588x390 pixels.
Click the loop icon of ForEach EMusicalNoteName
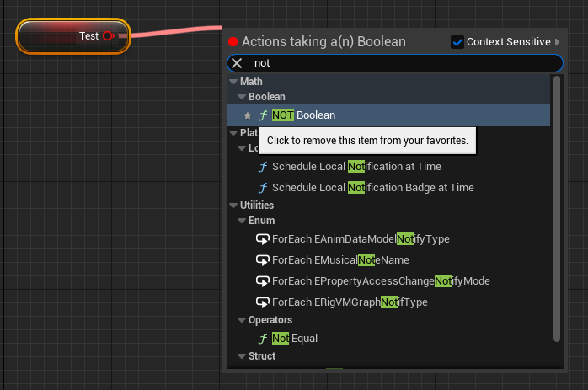coord(263,260)
